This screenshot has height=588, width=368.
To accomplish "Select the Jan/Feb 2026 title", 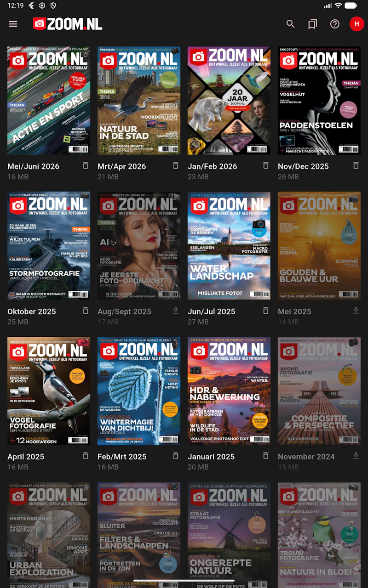I will 213,166.
